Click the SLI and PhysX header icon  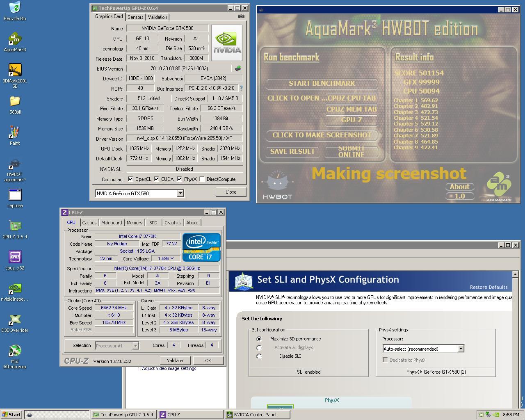tap(244, 281)
